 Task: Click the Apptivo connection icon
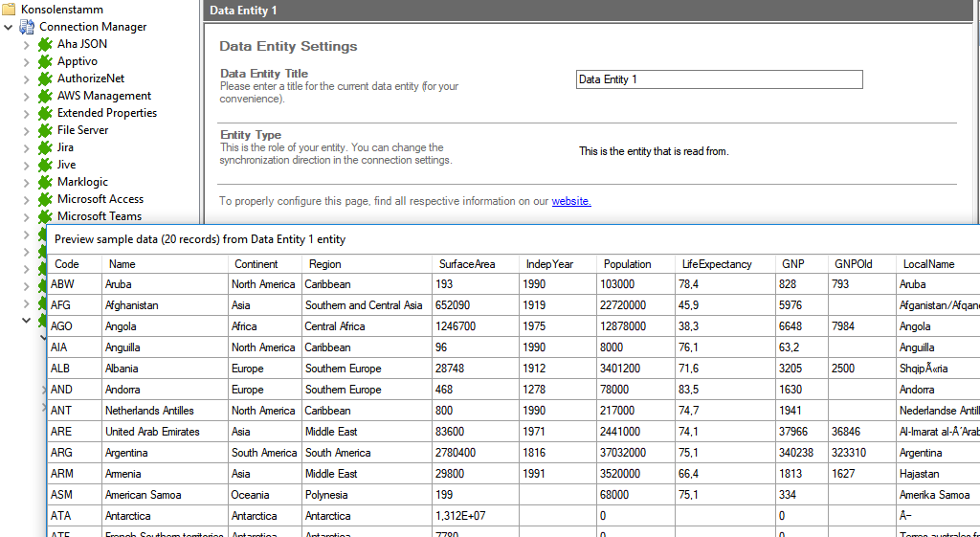coord(44,61)
